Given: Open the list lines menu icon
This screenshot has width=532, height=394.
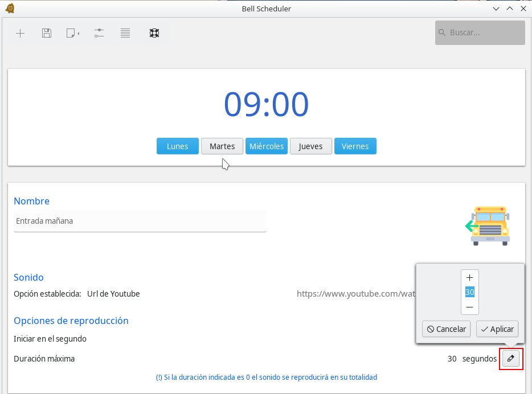Looking at the screenshot, I should pos(125,33).
